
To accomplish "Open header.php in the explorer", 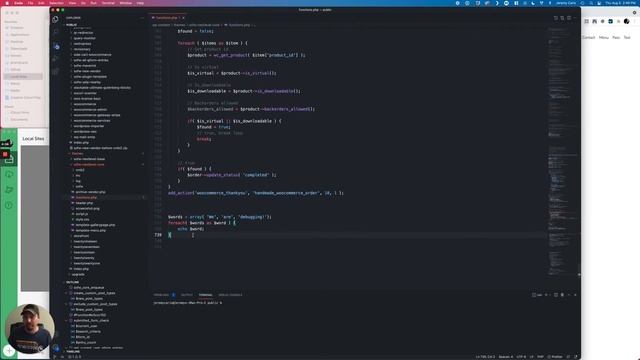I will point(84,203).
